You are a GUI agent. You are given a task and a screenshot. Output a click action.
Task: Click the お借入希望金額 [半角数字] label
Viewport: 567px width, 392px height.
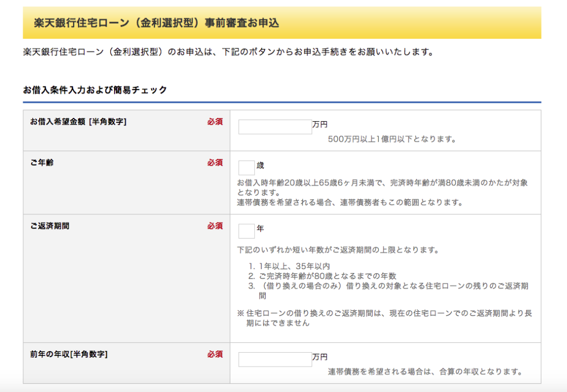pos(79,122)
